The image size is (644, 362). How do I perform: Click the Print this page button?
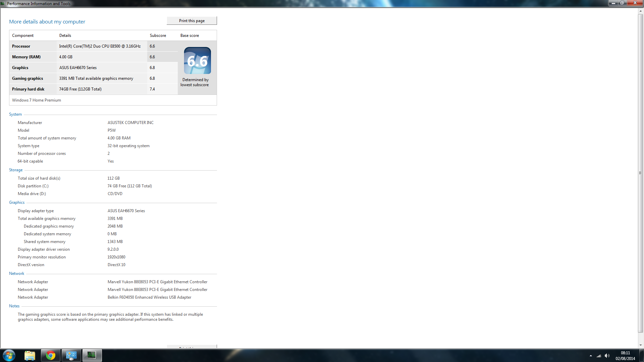(192, 21)
